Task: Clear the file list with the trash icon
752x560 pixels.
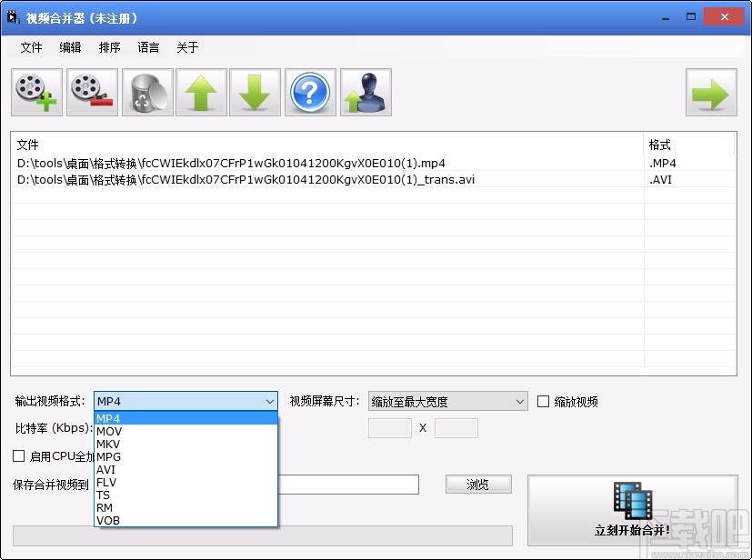Action: (146, 92)
